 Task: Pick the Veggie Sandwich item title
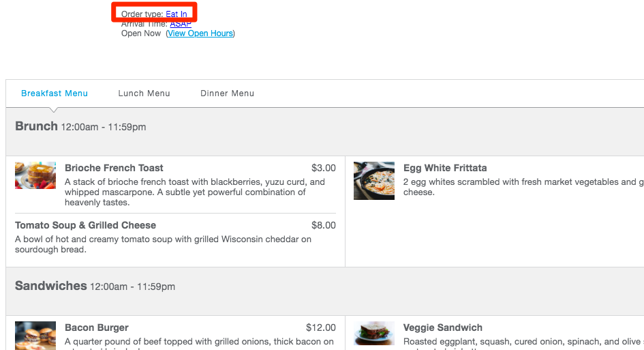pos(443,327)
